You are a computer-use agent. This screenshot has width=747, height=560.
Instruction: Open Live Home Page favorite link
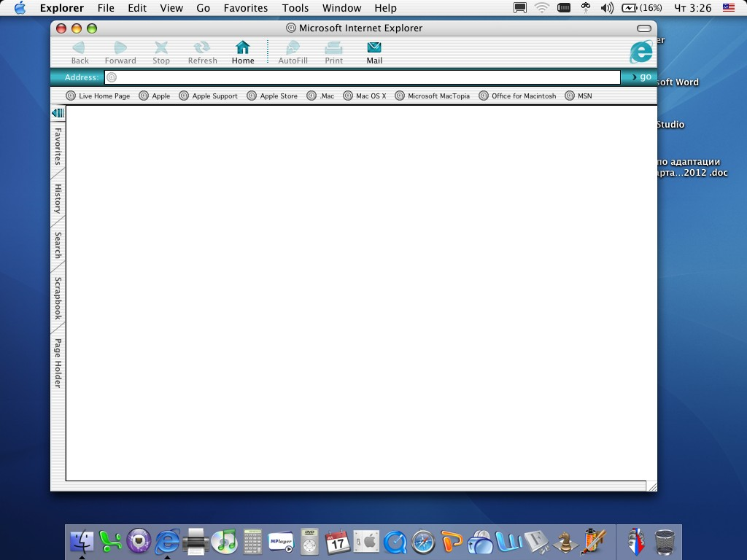98,96
